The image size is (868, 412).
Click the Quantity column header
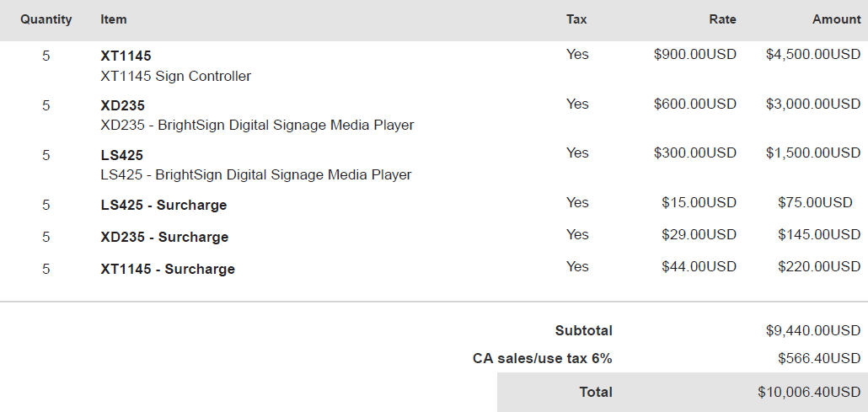pyautogui.click(x=46, y=19)
